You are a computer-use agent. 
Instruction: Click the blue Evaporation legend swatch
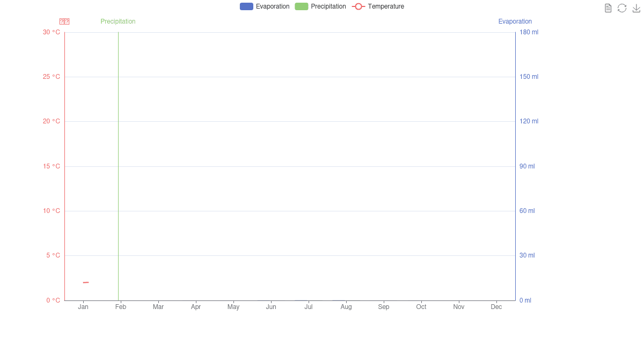coord(246,6)
